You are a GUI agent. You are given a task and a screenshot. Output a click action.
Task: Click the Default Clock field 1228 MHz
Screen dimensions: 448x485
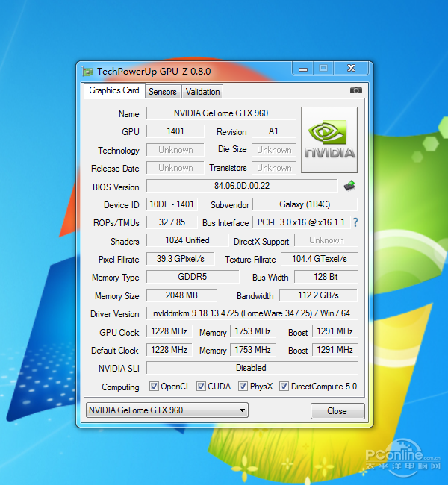coord(169,349)
